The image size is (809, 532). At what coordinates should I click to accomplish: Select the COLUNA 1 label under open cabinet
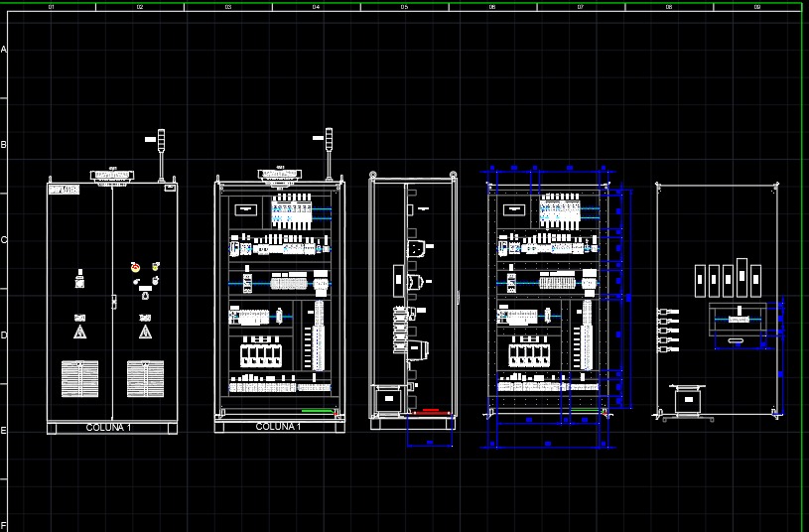pyautogui.click(x=279, y=427)
